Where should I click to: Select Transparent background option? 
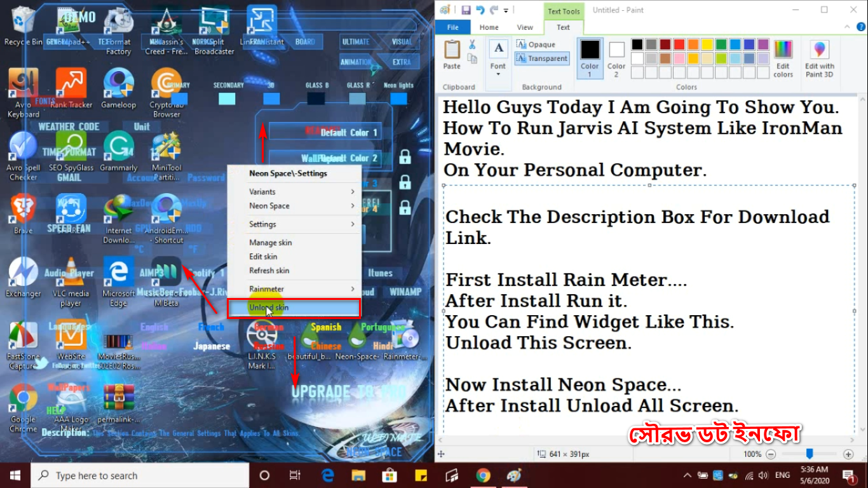tap(542, 58)
